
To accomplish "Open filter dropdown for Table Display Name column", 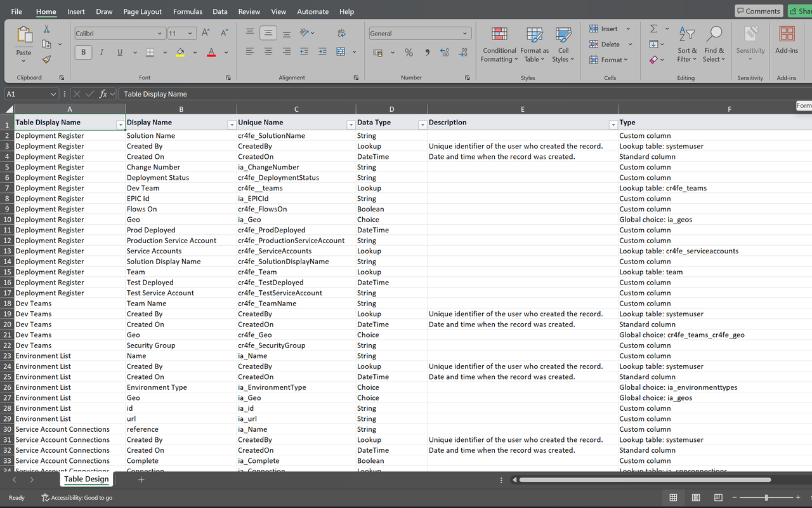I will [x=120, y=124].
